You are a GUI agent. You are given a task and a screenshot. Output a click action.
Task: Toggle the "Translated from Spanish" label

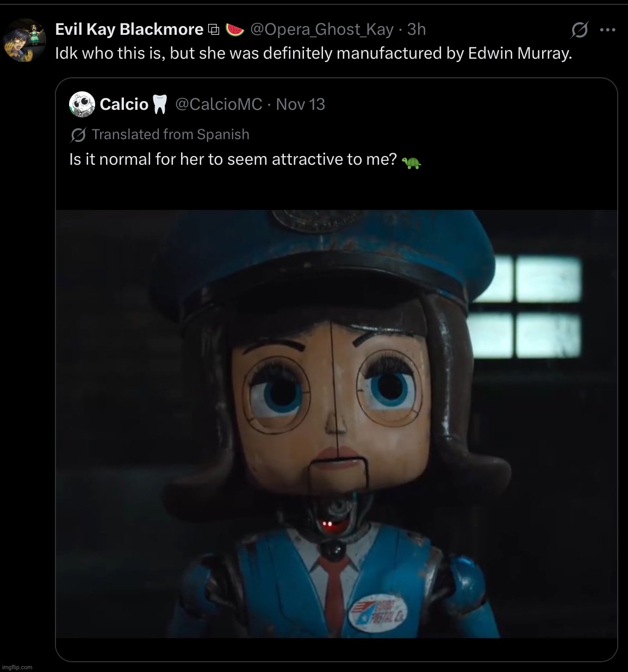click(x=170, y=134)
